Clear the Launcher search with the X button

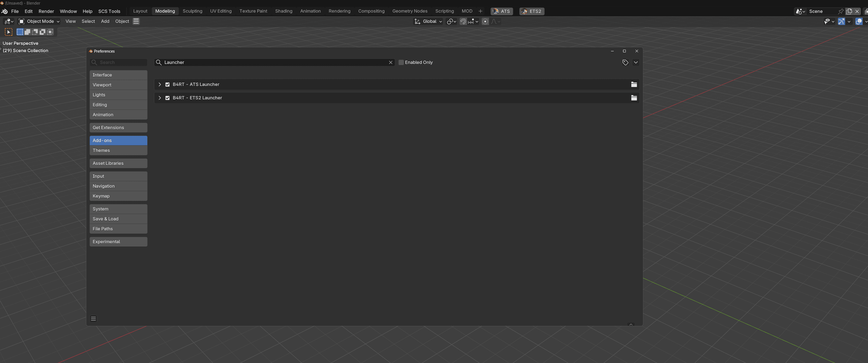click(x=391, y=62)
